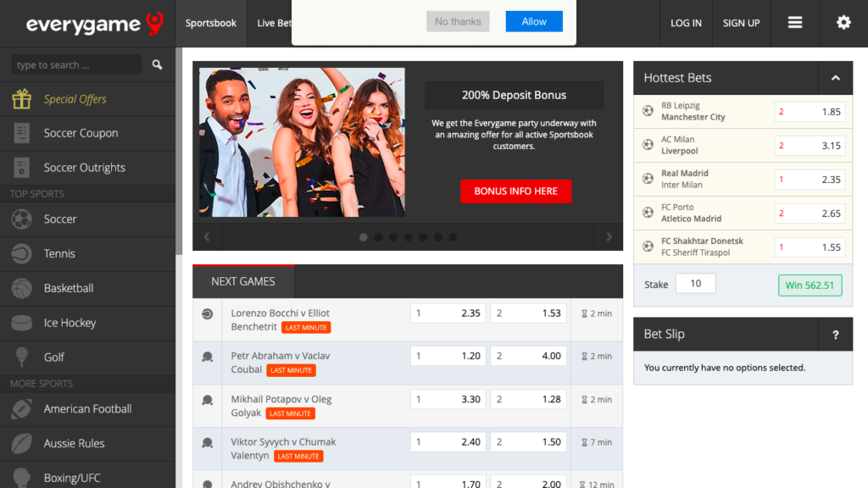868x488 pixels.
Task: Click the Golf ball icon
Action: [21, 358]
